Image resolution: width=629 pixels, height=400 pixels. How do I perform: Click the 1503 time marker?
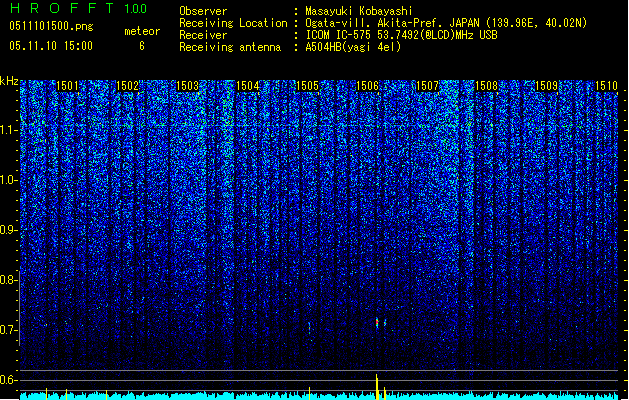[x=187, y=86]
